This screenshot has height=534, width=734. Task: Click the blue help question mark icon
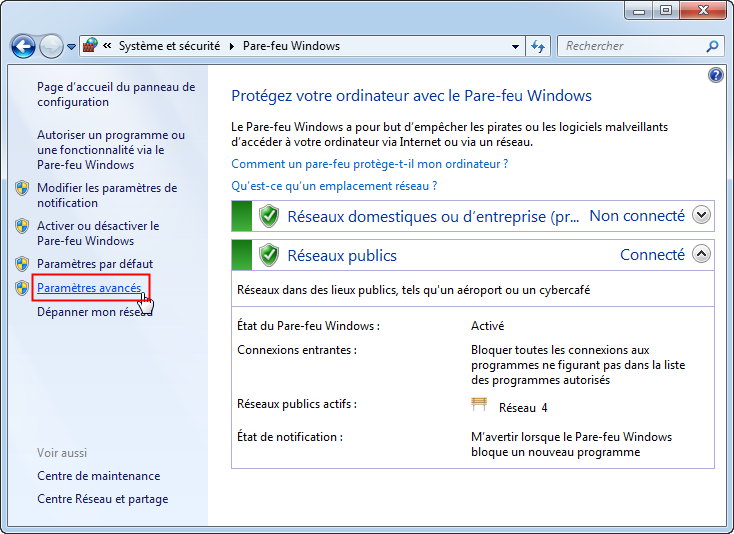coord(715,75)
